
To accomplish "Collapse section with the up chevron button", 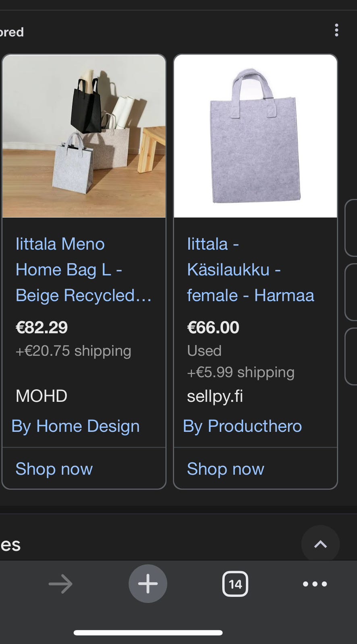I will (320, 544).
